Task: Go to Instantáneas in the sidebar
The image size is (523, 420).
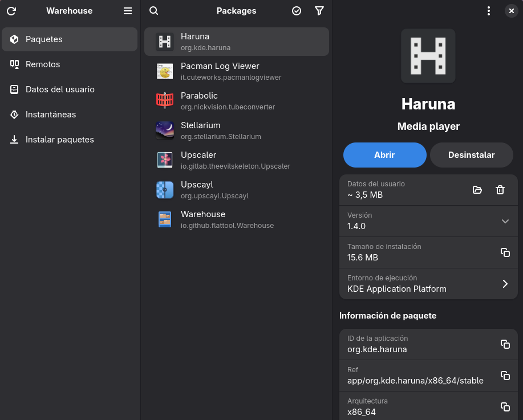Action: (51, 115)
